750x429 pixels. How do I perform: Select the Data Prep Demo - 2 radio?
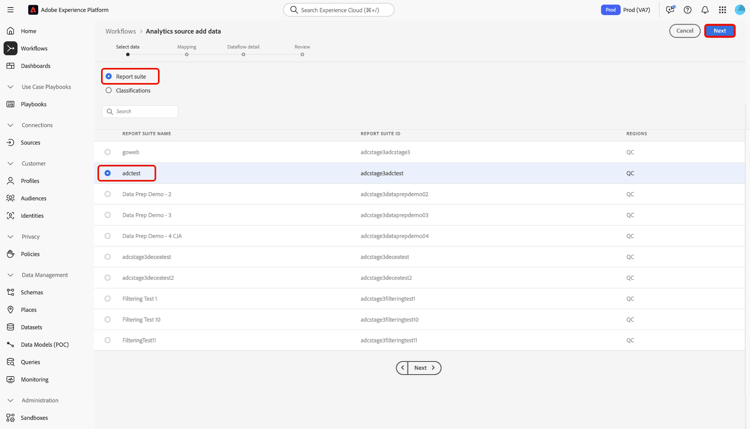click(108, 194)
